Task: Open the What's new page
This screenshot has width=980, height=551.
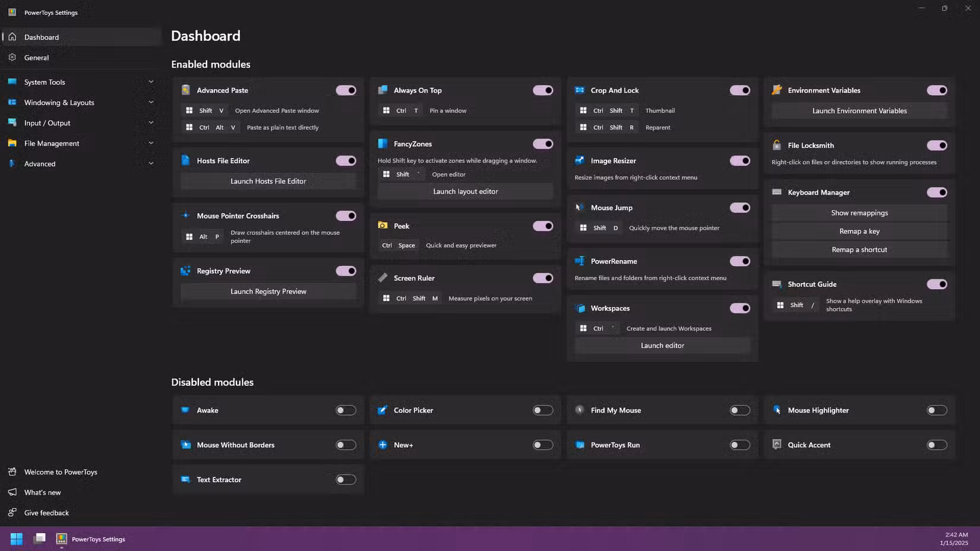Action: click(x=42, y=492)
